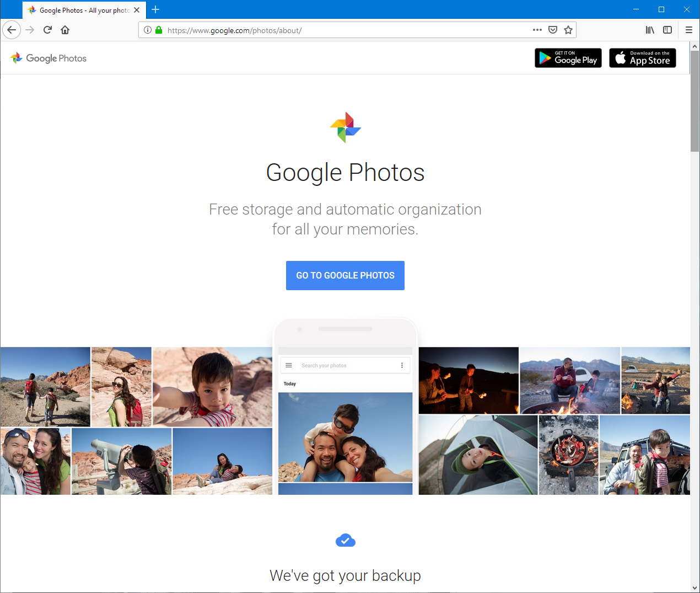Show site information icon in address bar
Screen dimensions: 700x593
tap(148, 30)
